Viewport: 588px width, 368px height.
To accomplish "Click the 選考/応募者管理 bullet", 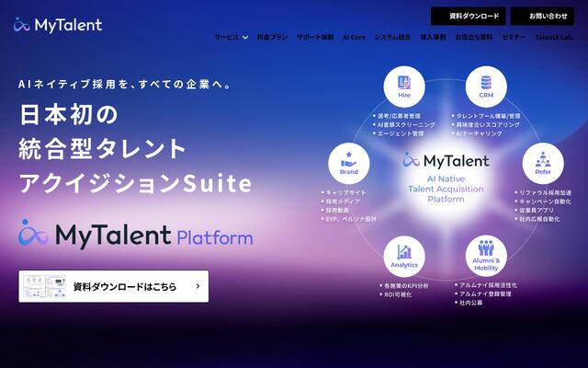I will click(x=399, y=116).
